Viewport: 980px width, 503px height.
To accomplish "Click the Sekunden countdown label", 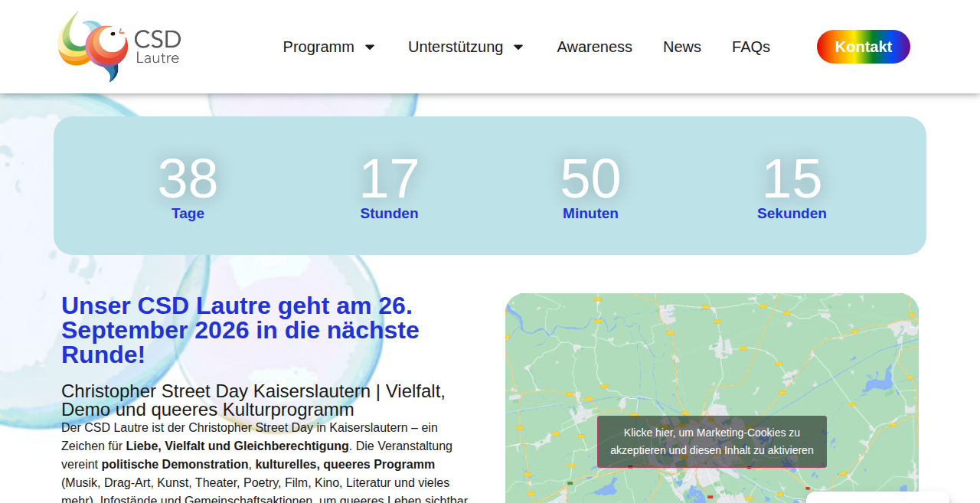I will point(792,214).
